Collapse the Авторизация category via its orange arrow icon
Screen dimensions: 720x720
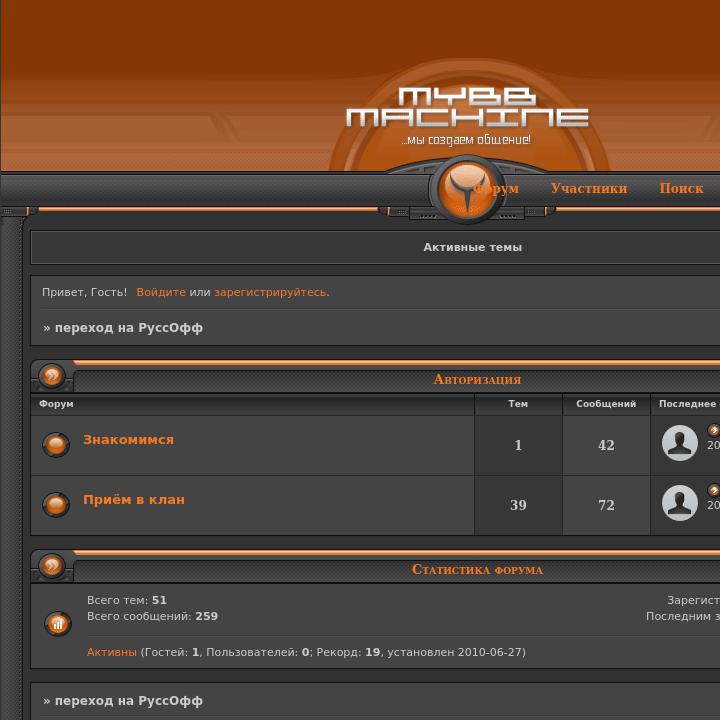click(x=52, y=376)
